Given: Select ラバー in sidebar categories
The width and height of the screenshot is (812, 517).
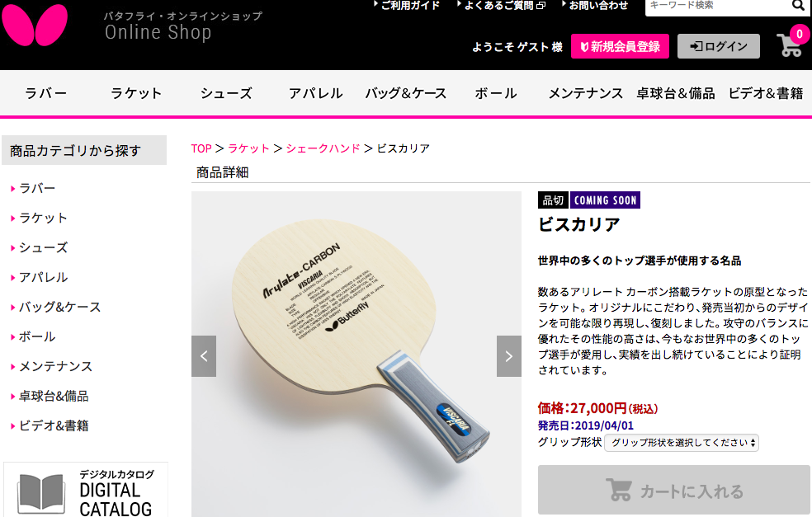Looking at the screenshot, I should 37,188.
